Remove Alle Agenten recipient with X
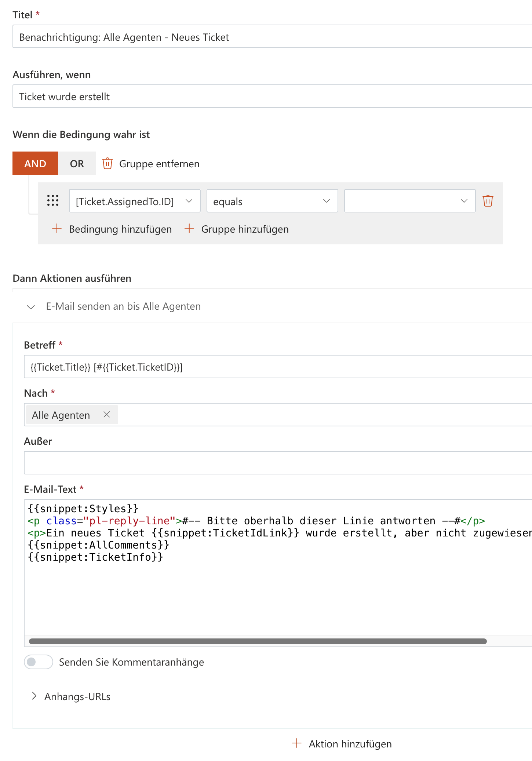532x761 pixels. 107,415
